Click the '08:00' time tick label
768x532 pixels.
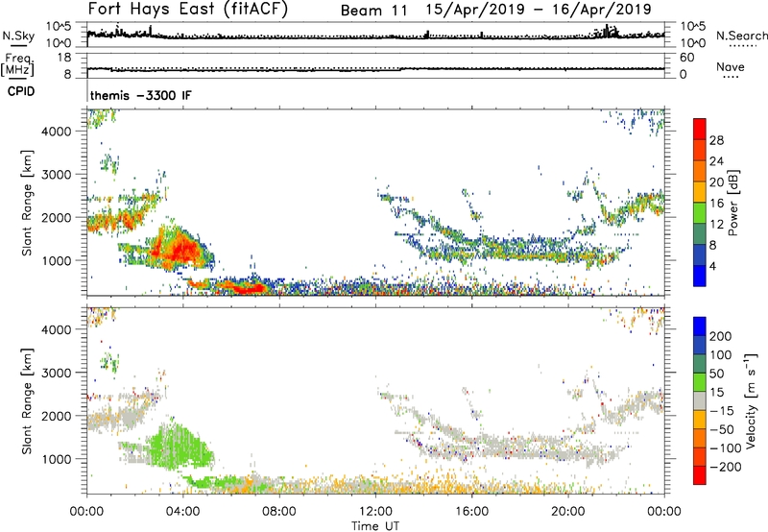(x=279, y=512)
